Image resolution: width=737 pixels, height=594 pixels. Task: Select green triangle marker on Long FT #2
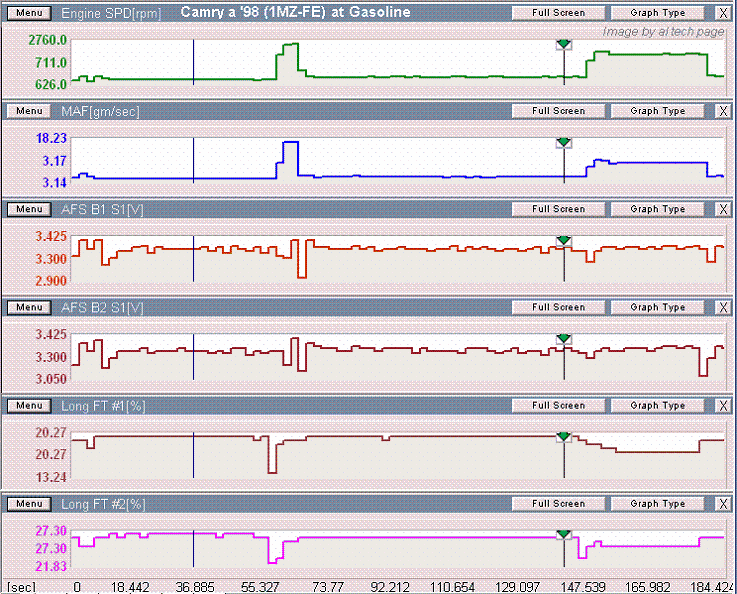point(564,535)
